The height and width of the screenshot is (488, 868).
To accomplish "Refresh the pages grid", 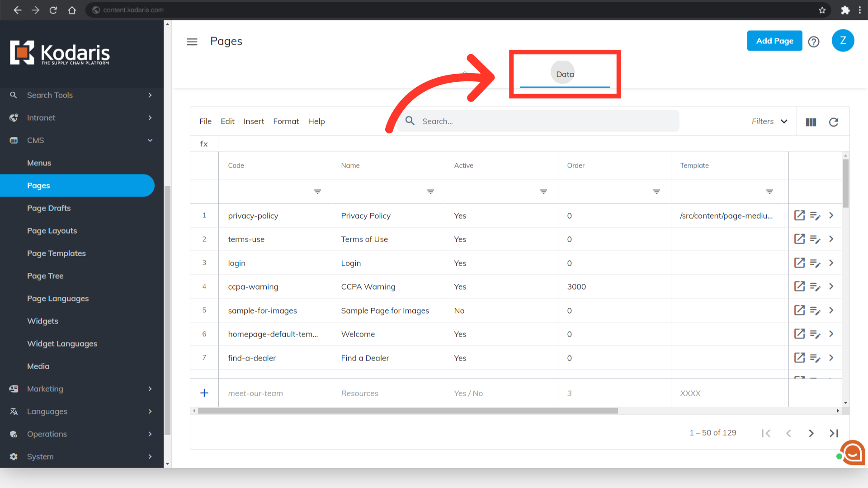I will click(834, 122).
